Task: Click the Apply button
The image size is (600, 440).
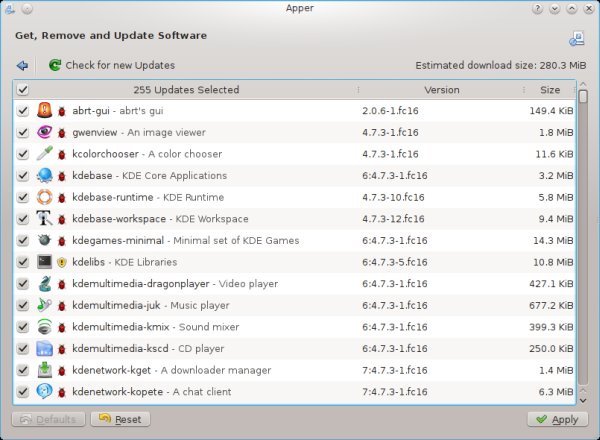Action: coord(558,419)
